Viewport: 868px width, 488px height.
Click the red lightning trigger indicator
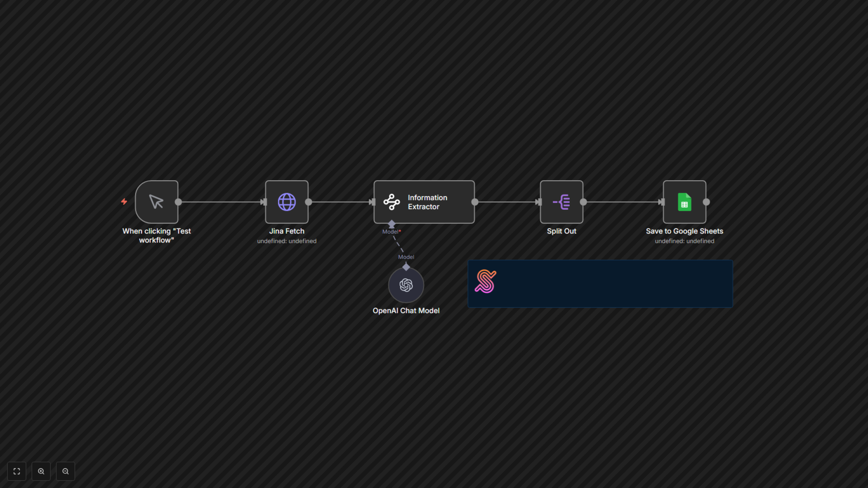coord(124,201)
